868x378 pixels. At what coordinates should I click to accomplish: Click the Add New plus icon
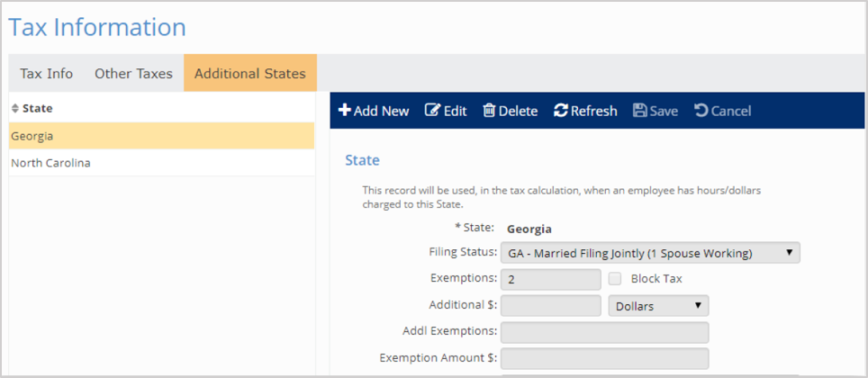[345, 111]
